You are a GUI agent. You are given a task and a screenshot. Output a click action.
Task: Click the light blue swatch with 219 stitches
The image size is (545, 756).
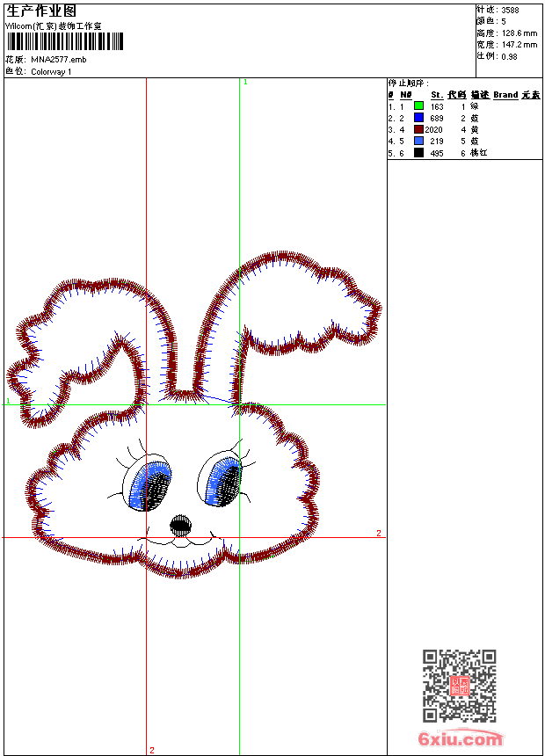pyautogui.click(x=418, y=141)
